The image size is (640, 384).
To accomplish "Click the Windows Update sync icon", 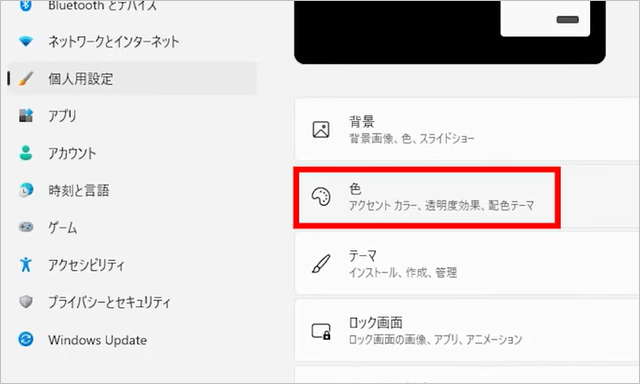I will click(26, 339).
